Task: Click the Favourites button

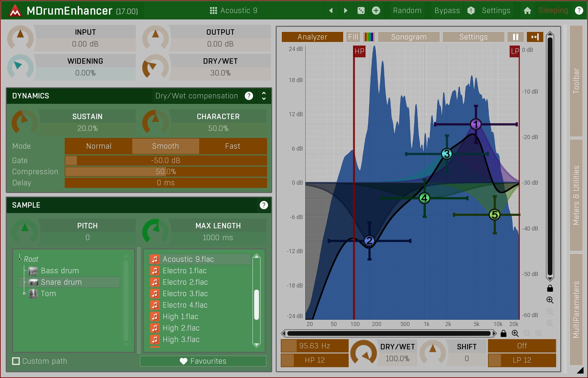Action: pyautogui.click(x=203, y=361)
